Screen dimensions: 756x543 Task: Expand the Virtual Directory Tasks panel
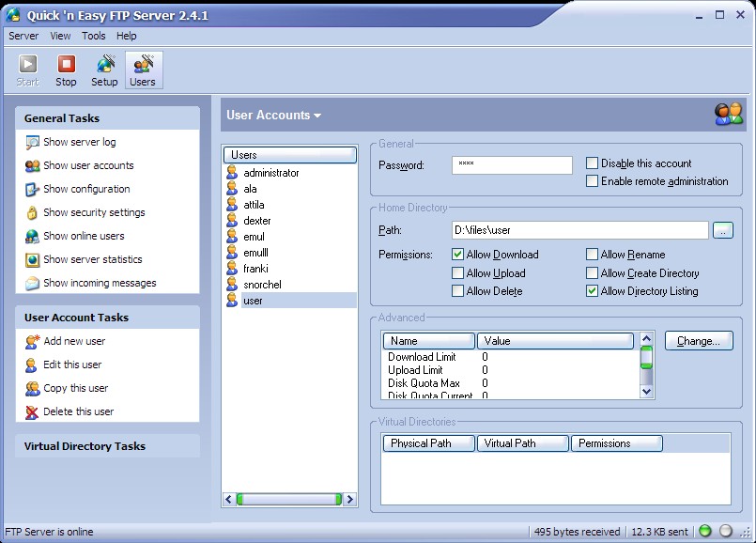[x=107, y=446]
